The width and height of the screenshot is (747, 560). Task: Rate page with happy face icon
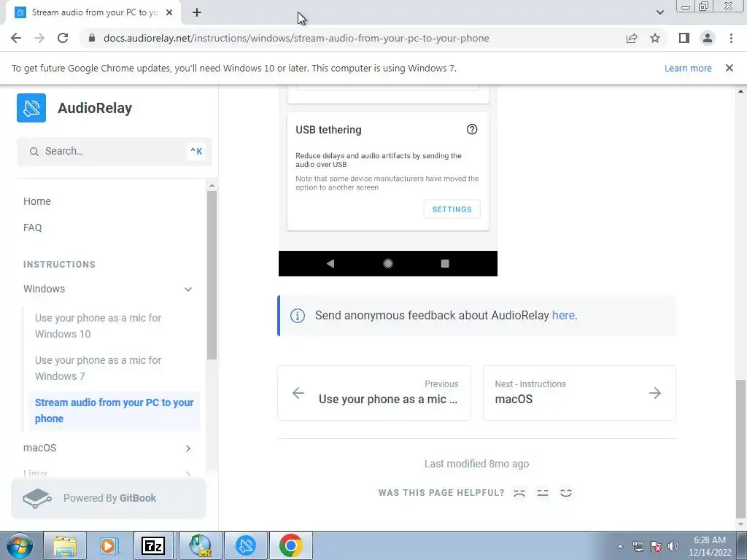tap(566, 493)
